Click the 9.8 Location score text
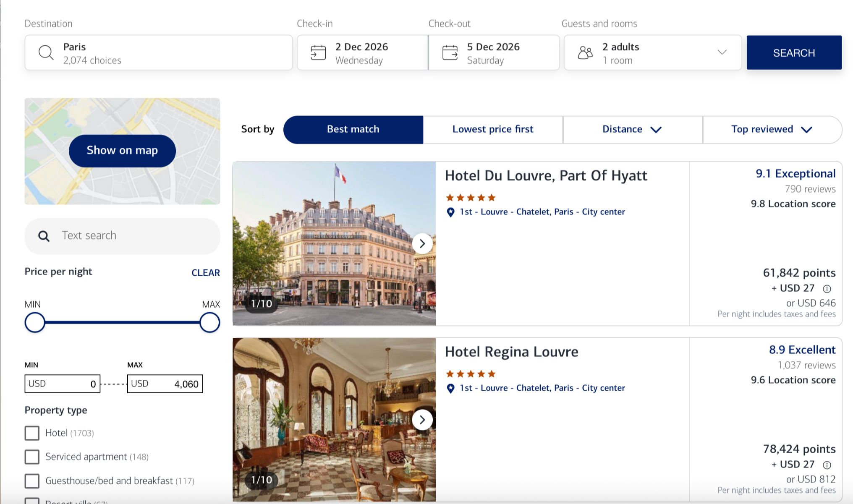853x504 pixels. coord(793,204)
